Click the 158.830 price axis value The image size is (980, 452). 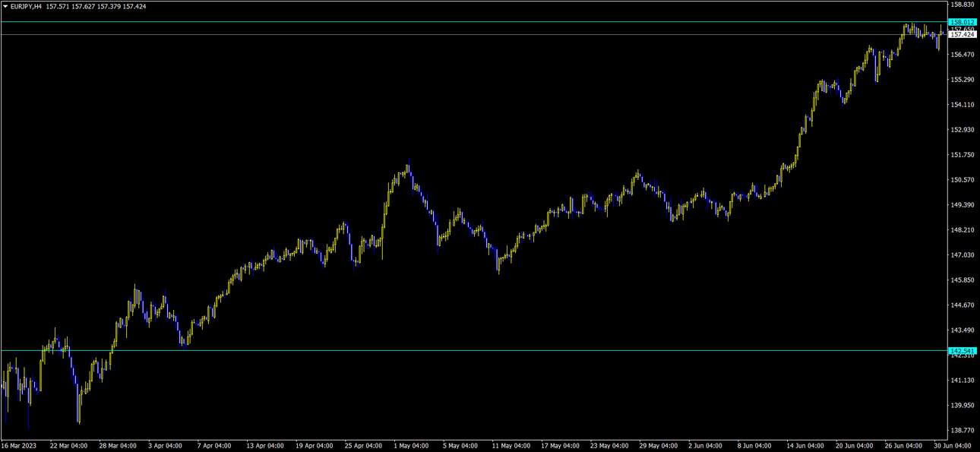point(963,5)
